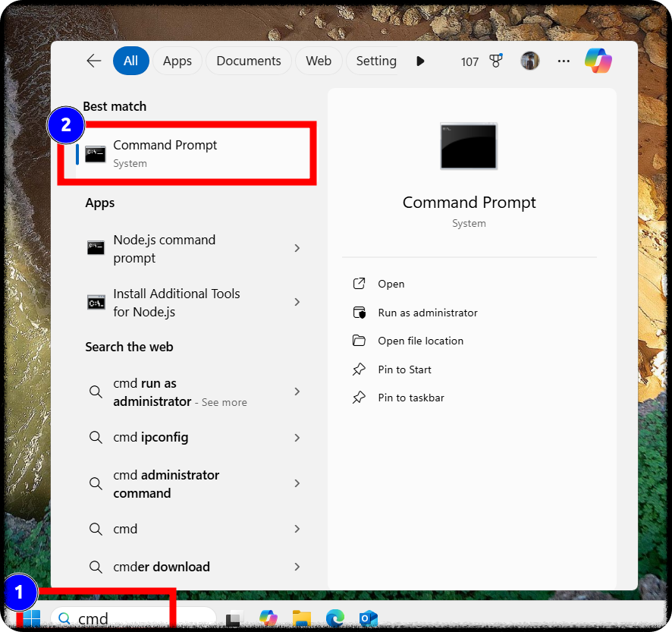The height and width of the screenshot is (632, 672).
Task: Click the Run as administrator shield icon
Action: [360, 313]
